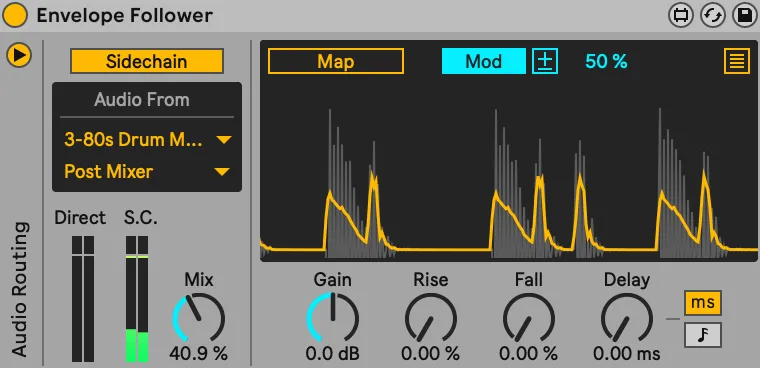This screenshot has width=760, height=368.
Task: Click the S.C. level meter
Action: (x=137, y=299)
